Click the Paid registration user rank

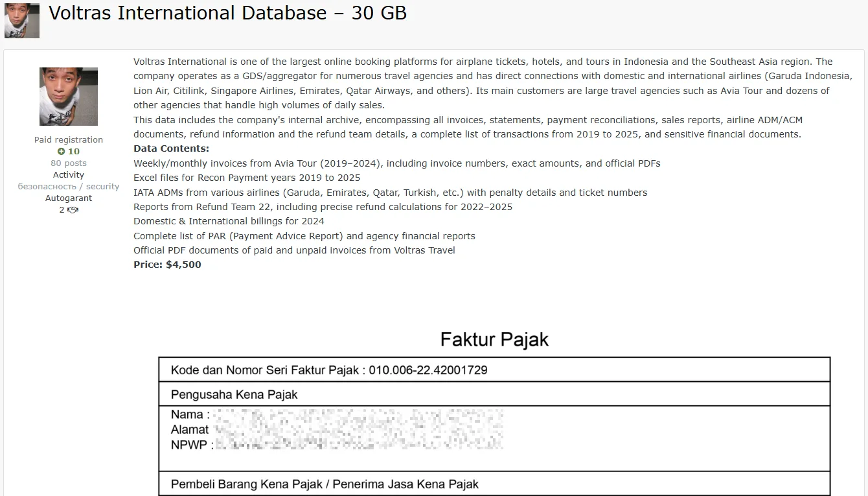69,140
